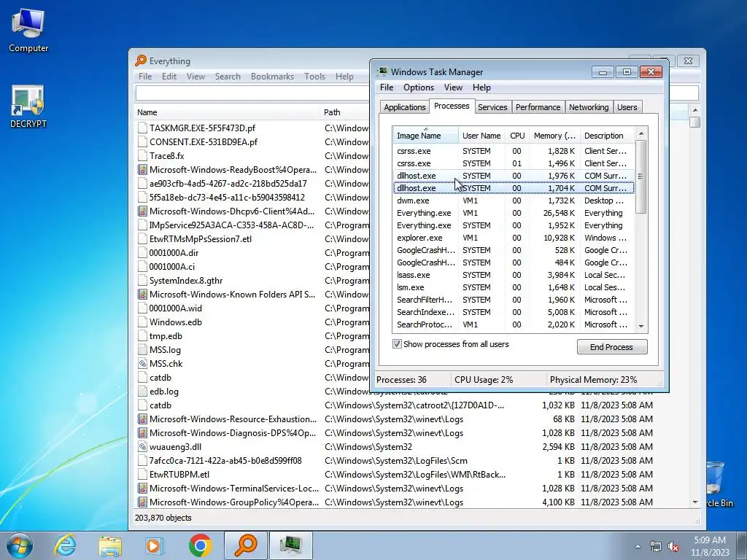Select dwm.exe process row

[513, 201]
